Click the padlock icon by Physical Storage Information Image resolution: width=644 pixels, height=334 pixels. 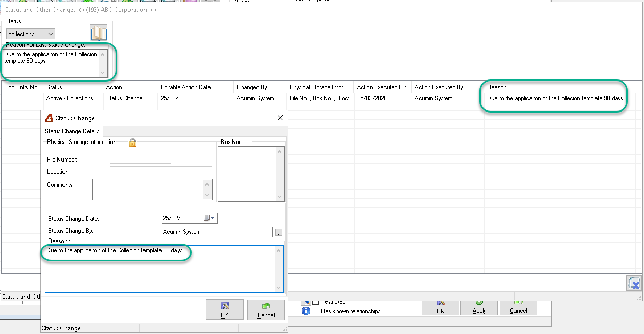[133, 142]
